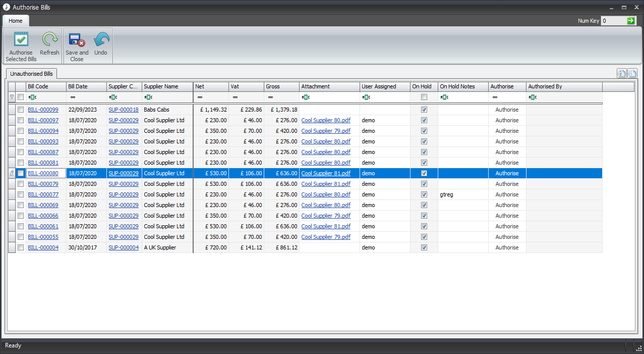
Task: Sort by the Gross column header
Action: click(x=281, y=86)
